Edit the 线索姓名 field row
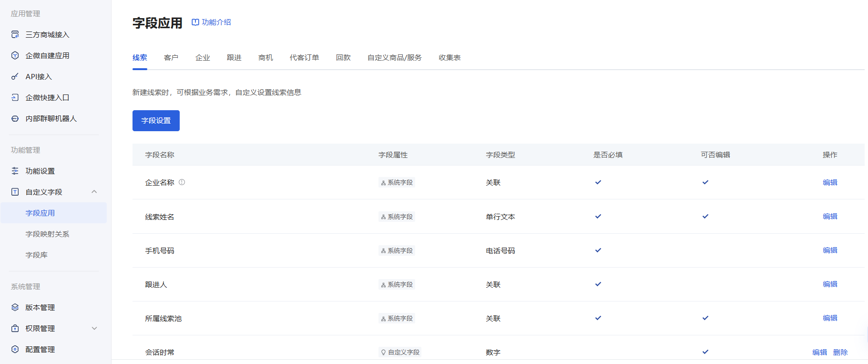This screenshot has width=868, height=364. point(830,217)
